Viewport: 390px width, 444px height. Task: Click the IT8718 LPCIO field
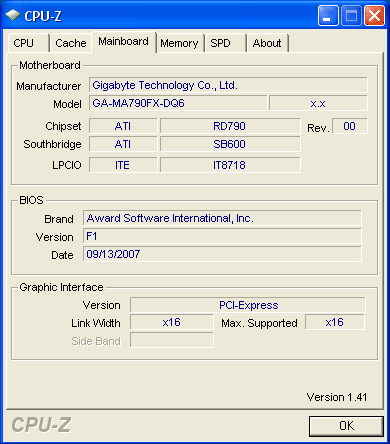(230, 165)
